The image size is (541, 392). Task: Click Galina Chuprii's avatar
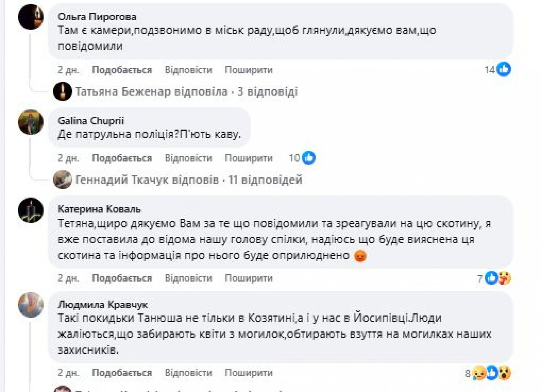pos(31,122)
